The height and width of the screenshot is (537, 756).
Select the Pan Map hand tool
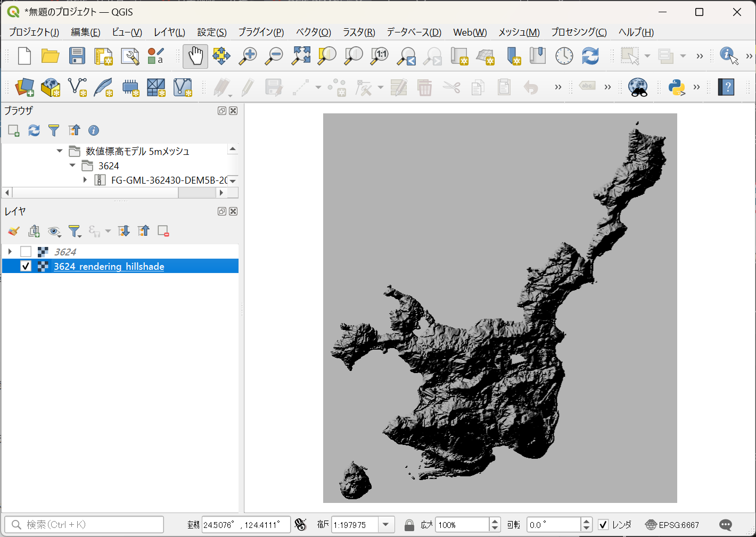click(195, 56)
